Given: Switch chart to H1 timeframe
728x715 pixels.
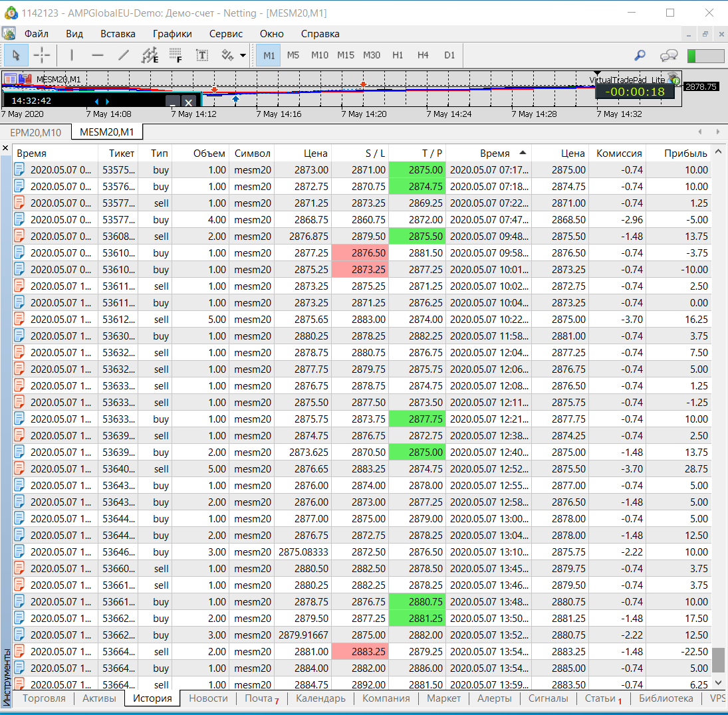Looking at the screenshot, I should point(398,55).
